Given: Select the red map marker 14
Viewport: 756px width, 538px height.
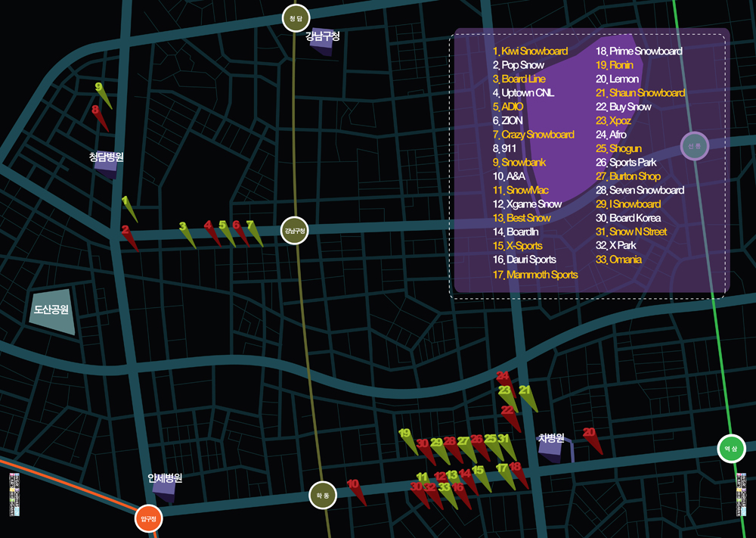Looking at the screenshot, I should pyautogui.click(x=469, y=482).
